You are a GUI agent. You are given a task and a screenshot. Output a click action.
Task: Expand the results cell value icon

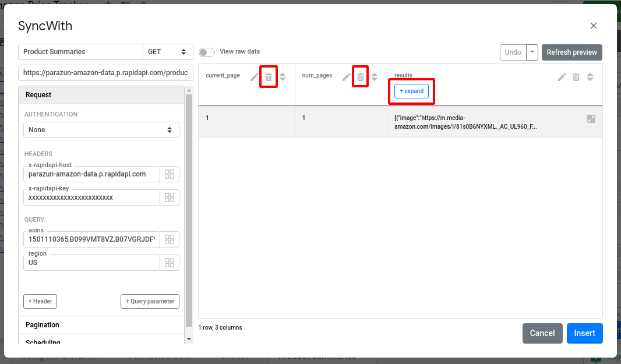tap(591, 119)
